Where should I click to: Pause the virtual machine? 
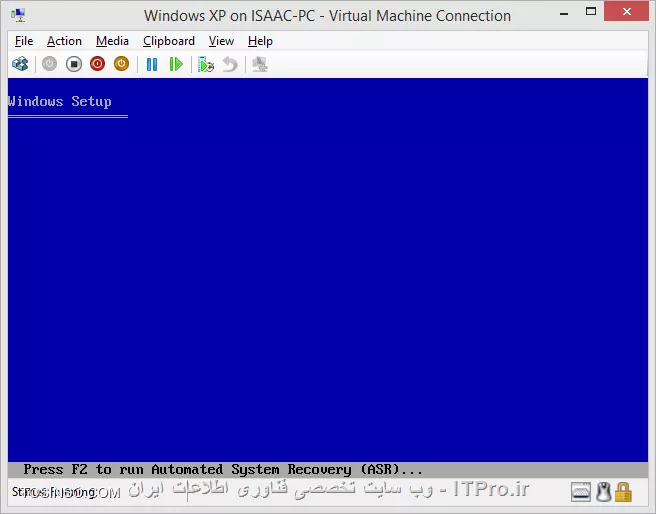point(152,64)
